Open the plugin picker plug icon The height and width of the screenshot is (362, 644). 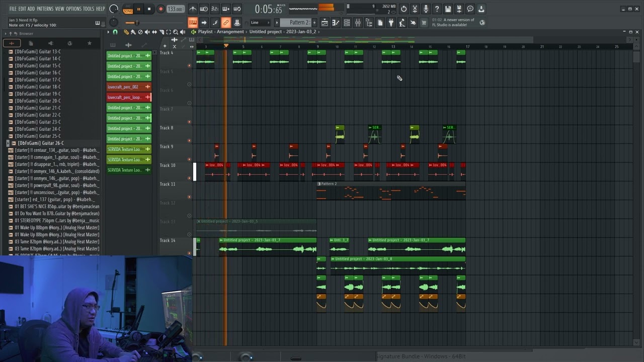point(391,23)
